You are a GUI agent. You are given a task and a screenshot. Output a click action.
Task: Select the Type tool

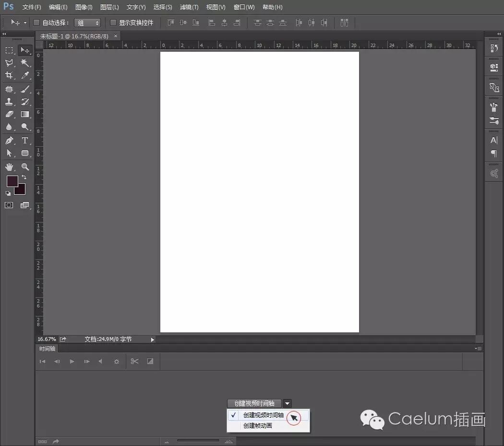pos(25,140)
